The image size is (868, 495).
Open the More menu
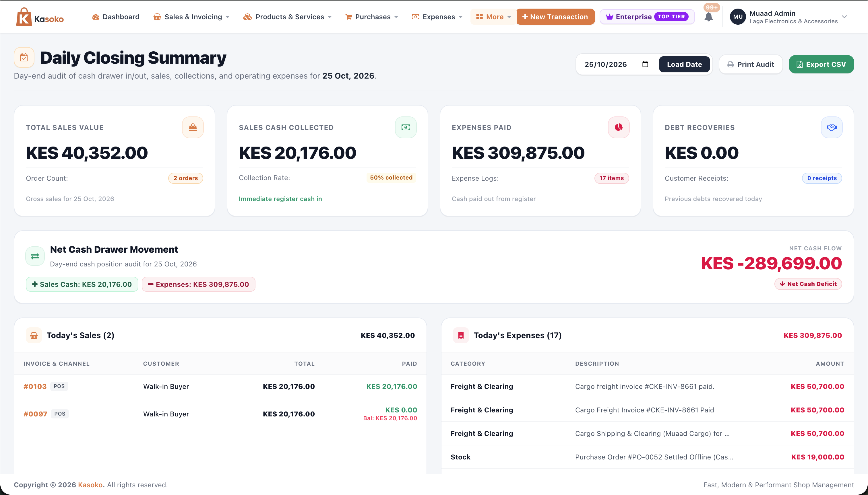(x=493, y=17)
